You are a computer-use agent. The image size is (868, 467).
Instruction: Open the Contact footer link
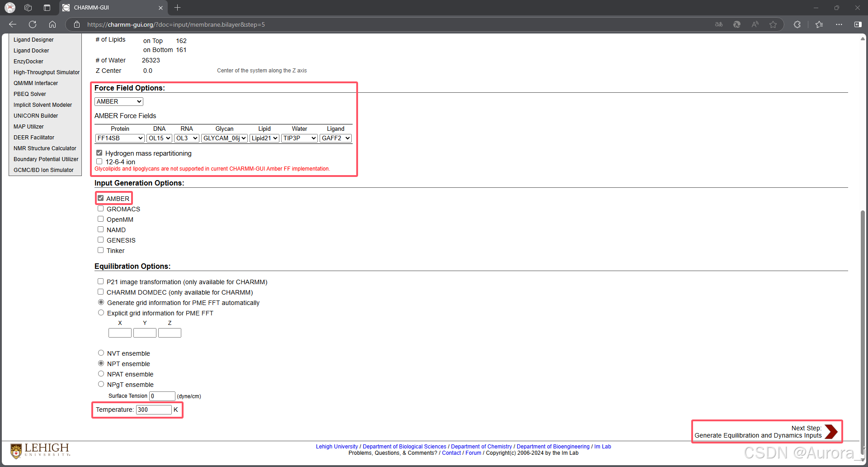click(x=451, y=453)
